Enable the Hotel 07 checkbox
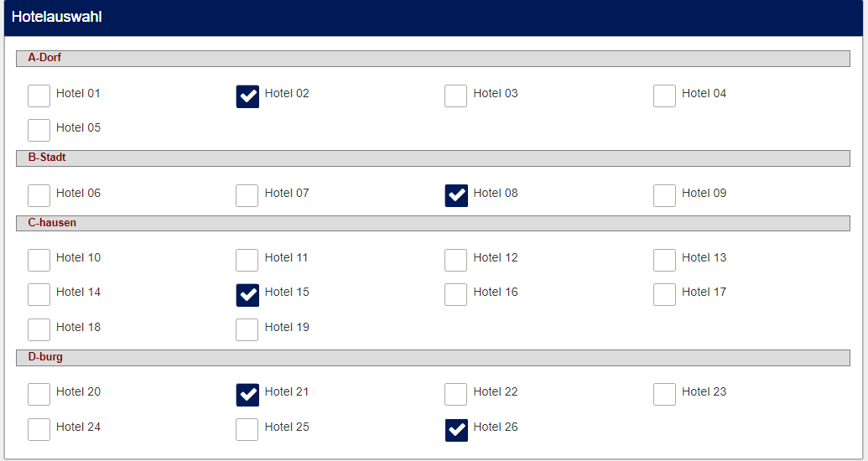The width and height of the screenshot is (868, 461). pos(247,195)
